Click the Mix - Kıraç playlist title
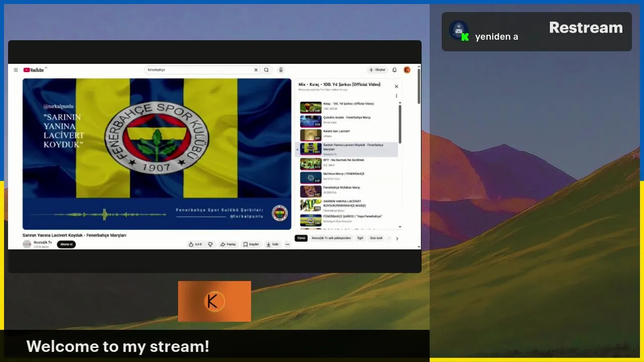The image size is (644, 362). coord(340,84)
